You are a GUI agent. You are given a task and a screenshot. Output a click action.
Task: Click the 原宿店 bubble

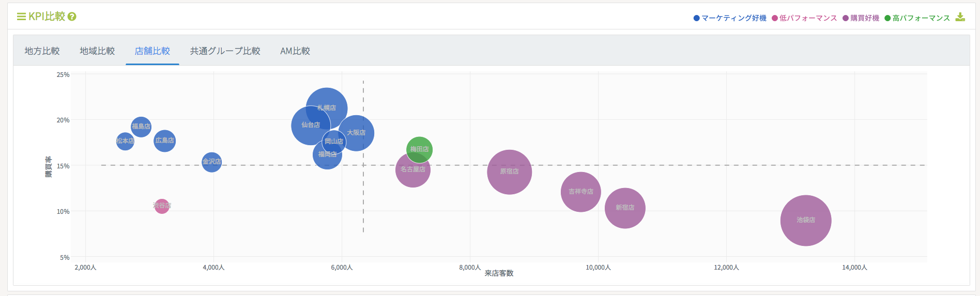[x=510, y=172]
